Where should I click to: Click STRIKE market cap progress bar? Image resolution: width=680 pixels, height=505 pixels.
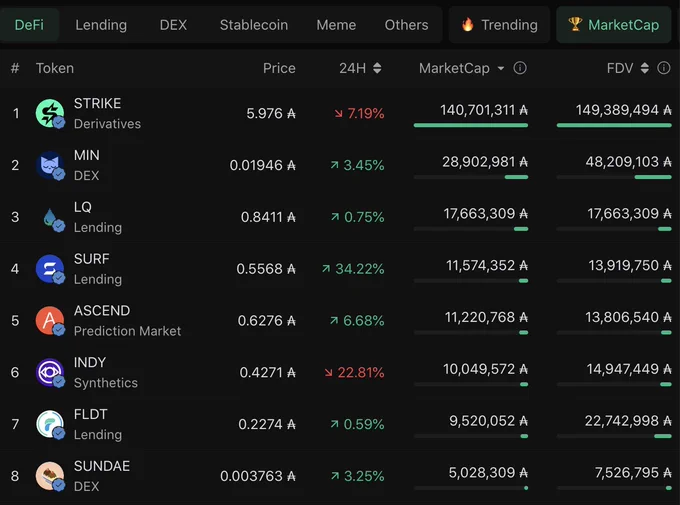(471, 125)
